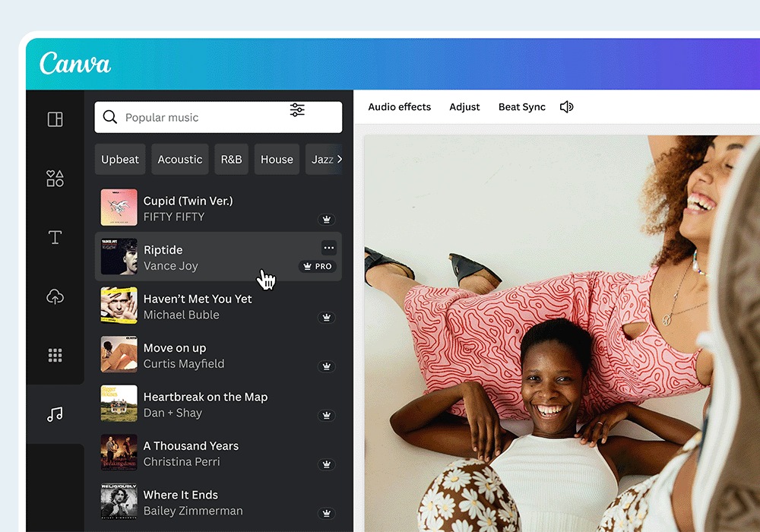The width and height of the screenshot is (760, 532).
Task: Click artist name Dan + Shay
Action: [x=173, y=413]
